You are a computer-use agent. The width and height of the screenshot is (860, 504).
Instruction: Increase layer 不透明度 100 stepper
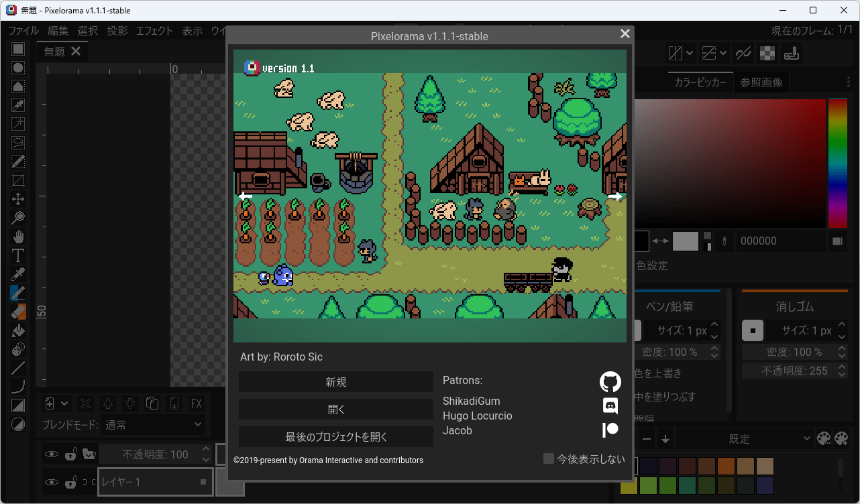coord(206,450)
